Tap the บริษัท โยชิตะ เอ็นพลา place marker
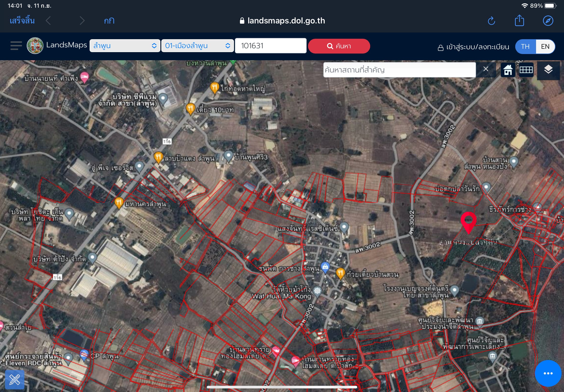 69,214
